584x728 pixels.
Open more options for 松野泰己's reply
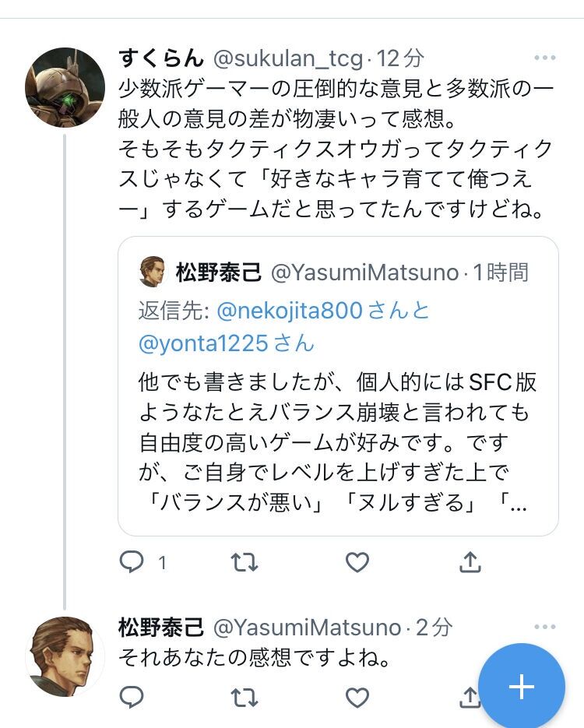click(545, 627)
